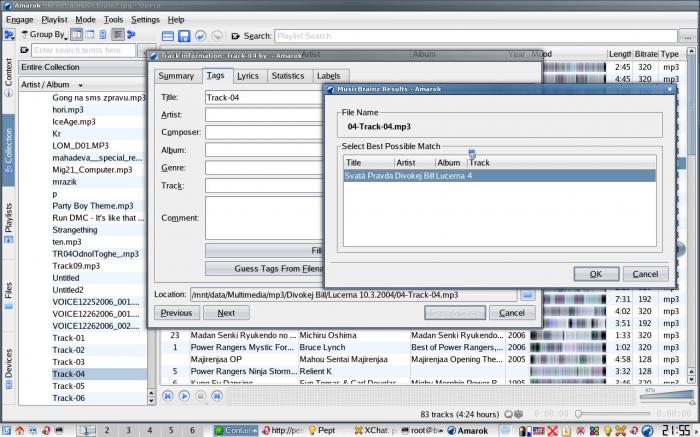Image resolution: width=700 pixels, height=437 pixels.
Task: Click the previous track playback button
Action: (168, 395)
